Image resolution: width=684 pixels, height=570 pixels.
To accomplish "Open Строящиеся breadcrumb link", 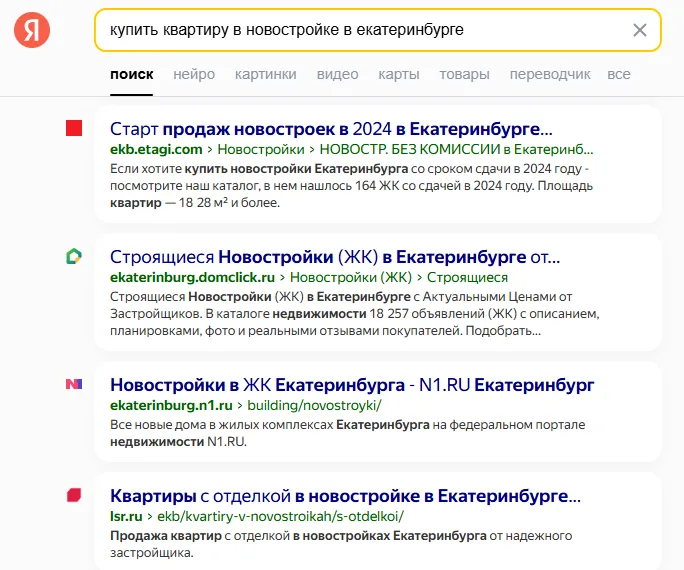I will point(467,277).
